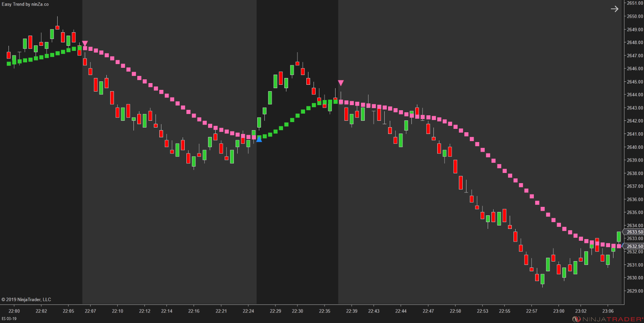Click the go-to-latest-bar arrow icon
The height and width of the screenshot is (323, 644).
coord(615,8)
